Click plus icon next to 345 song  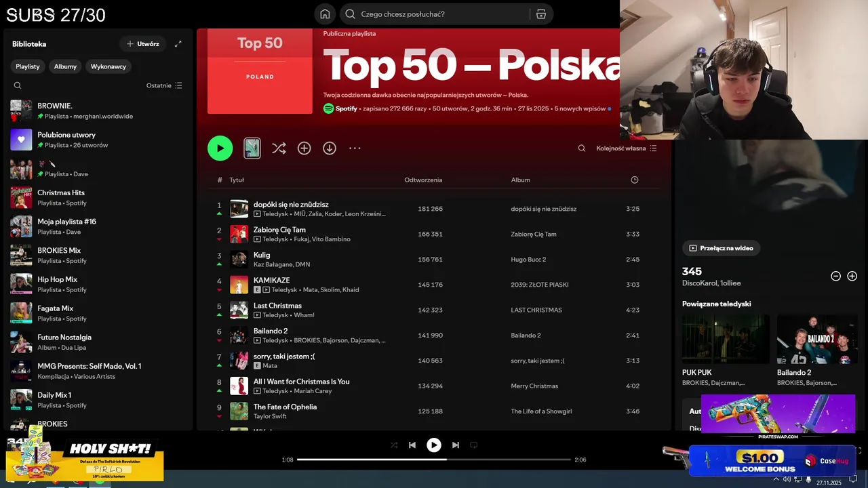point(852,276)
